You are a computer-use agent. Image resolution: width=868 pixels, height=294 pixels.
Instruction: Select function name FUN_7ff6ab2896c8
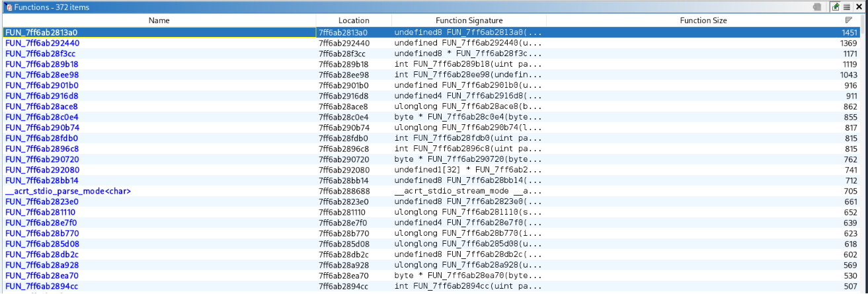(42, 149)
